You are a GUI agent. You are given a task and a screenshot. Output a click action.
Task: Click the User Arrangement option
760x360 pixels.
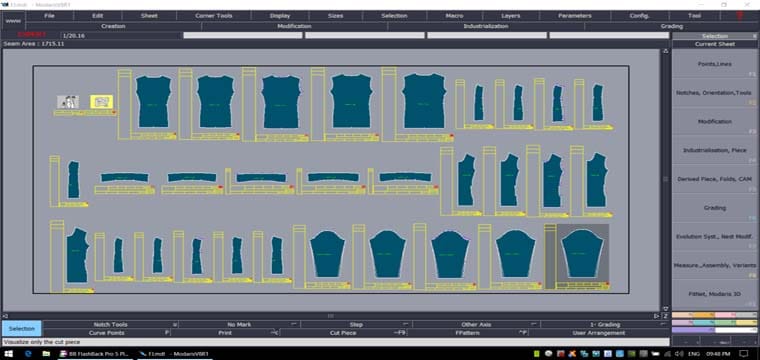coord(599,333)
